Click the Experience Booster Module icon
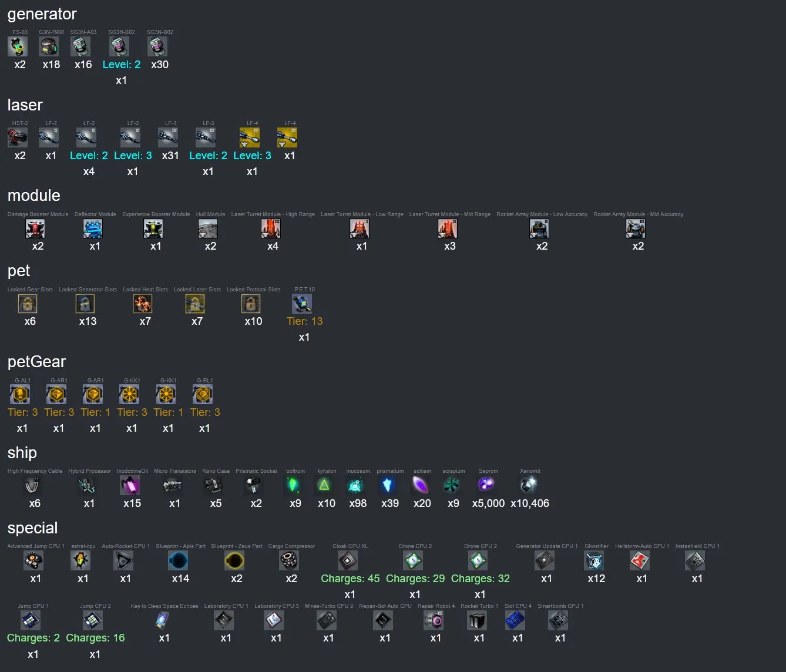The image size is (786, 672). tap(153, 229)
